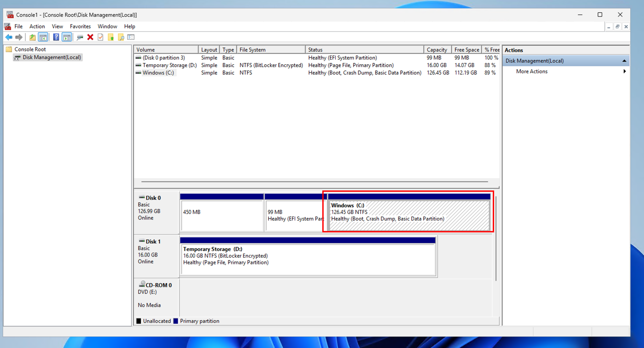
Task: Open the export list icon
Action: tap(131, 37)
